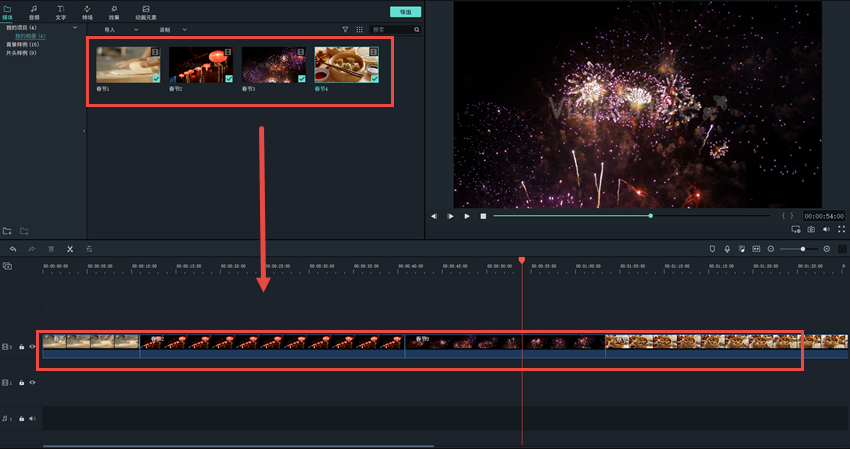This screenshot has height=449, width=850.
Task: Click the trash delete icon in timeline toolbar
Action: point(51,248)
